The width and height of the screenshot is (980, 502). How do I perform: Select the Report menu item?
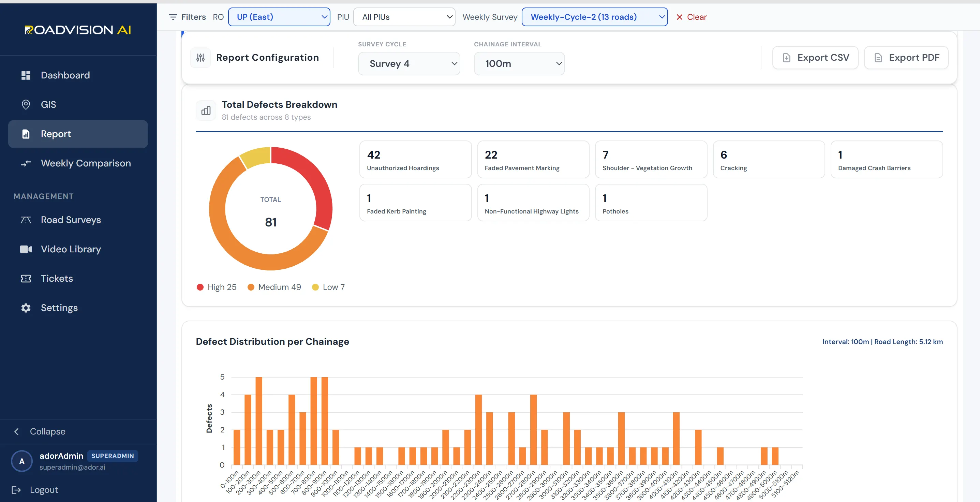pos(78,134)
